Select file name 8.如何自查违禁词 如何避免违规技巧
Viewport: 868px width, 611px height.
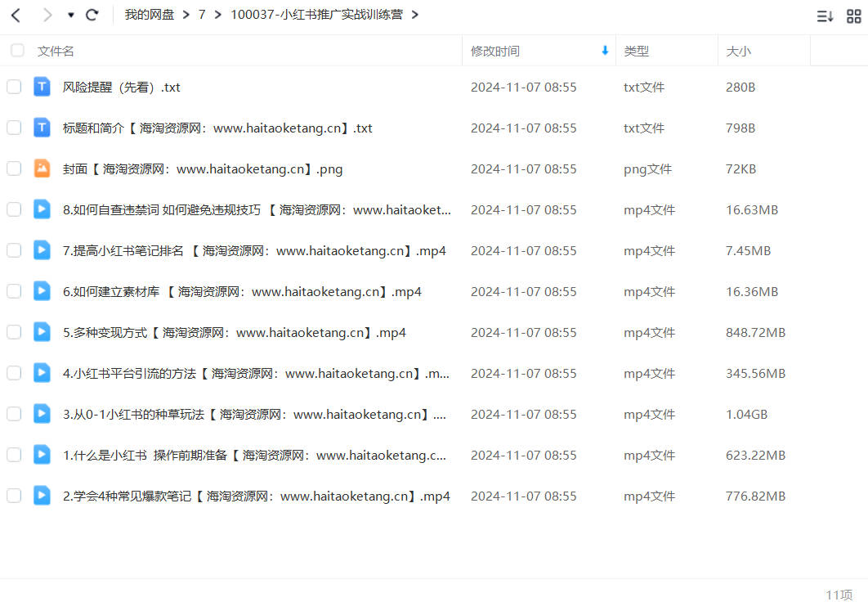257,210
